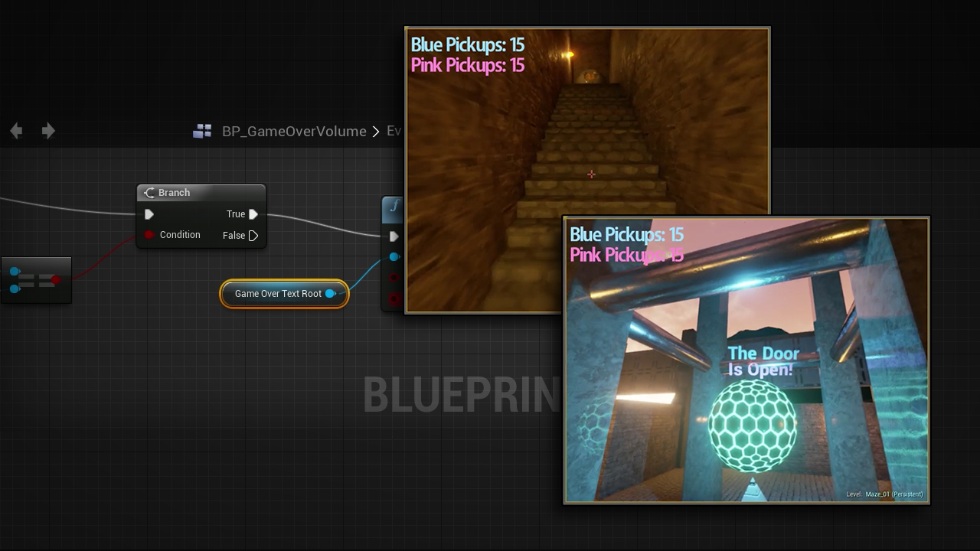Click the True output execution pin
The height and width of the screenshot is (551, 980).
(x=253, y=214)
